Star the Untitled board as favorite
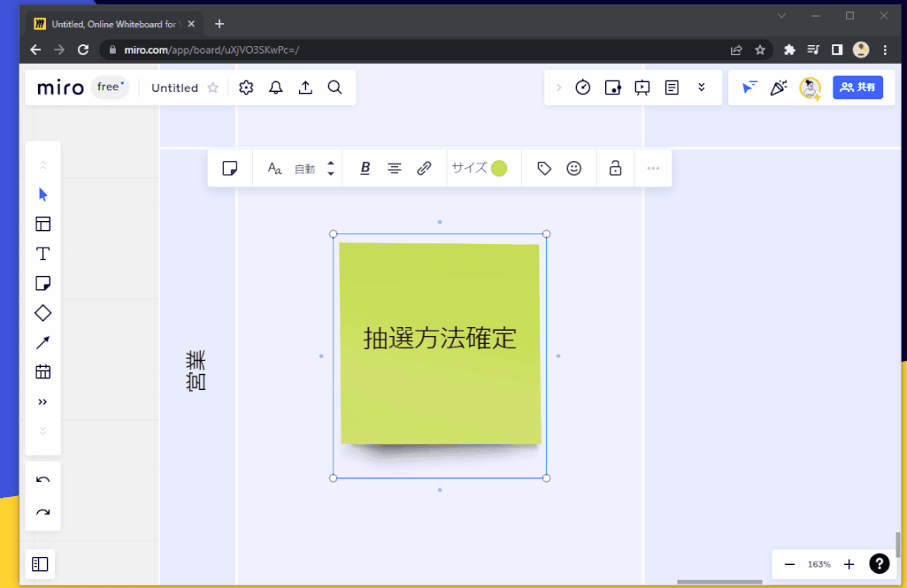The image size is (907, 588). 213,88
